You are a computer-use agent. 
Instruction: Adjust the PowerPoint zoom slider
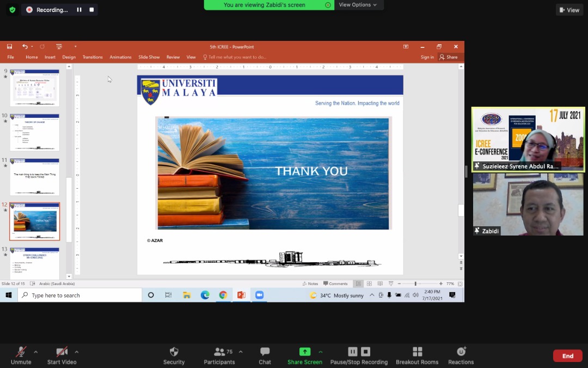415,284
